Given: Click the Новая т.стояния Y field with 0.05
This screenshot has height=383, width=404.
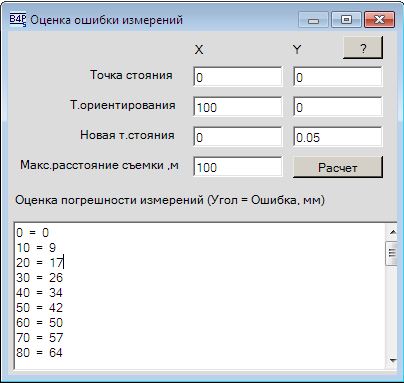Looking at the screenshot, I should 337,137.
